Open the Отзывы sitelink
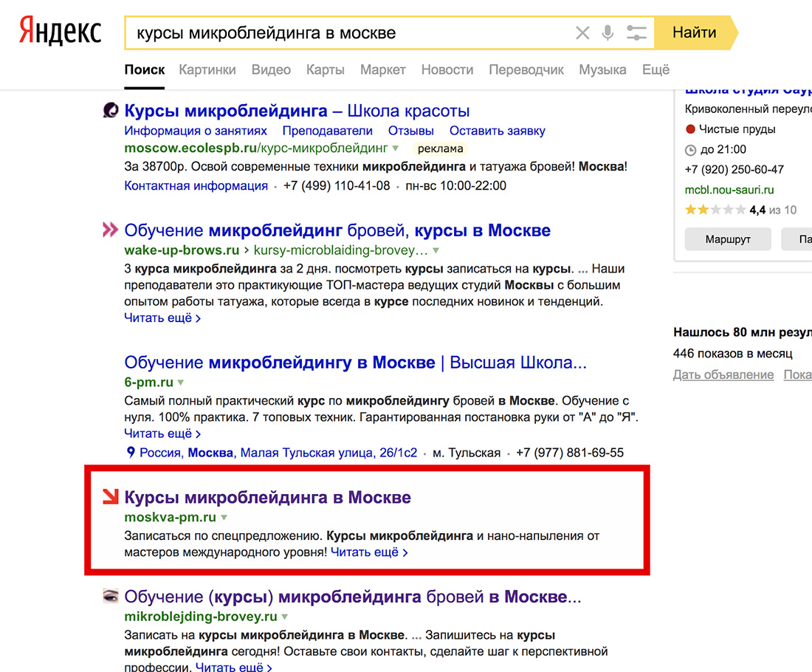812x672 pixels. [x=410, y=131]
